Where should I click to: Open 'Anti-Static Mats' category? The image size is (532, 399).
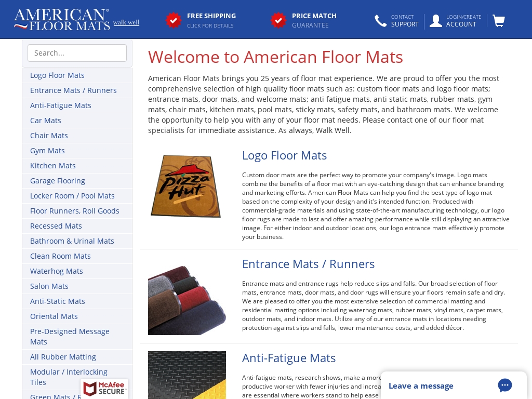click(58, 301)
